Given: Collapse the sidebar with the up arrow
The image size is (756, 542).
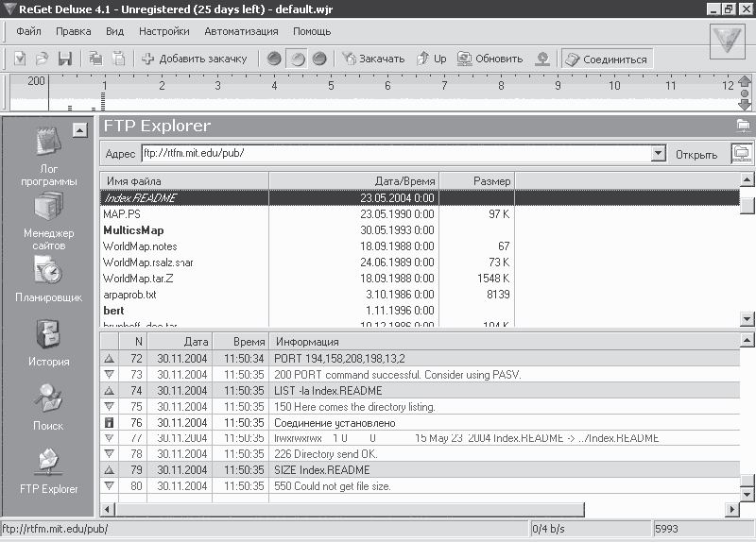Looking at the screenshot, I should (80, 129).
